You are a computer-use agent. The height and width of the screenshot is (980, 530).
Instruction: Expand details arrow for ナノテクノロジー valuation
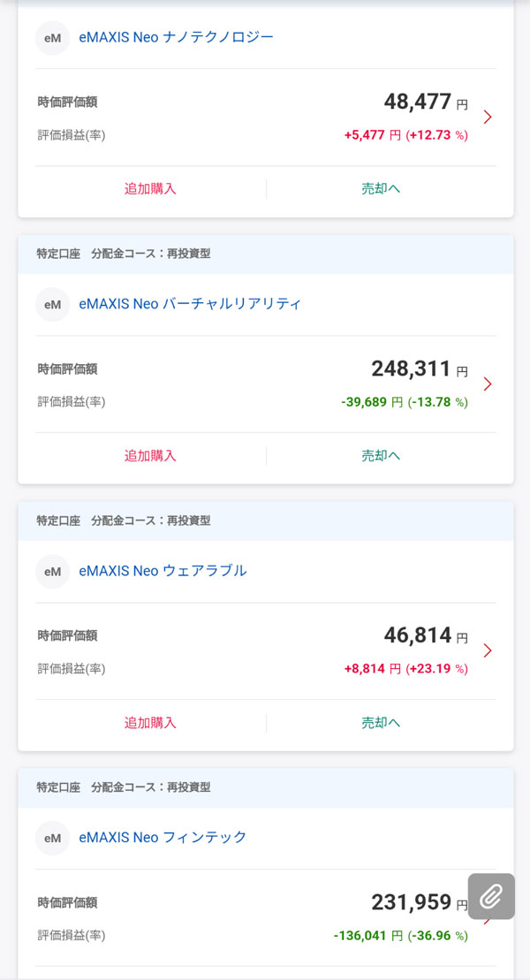click(x=488, y=117)
